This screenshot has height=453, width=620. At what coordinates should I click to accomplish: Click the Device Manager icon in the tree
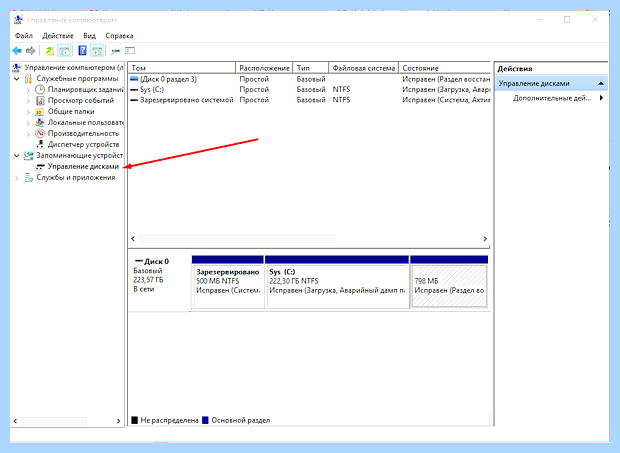[x=40, y=144]
